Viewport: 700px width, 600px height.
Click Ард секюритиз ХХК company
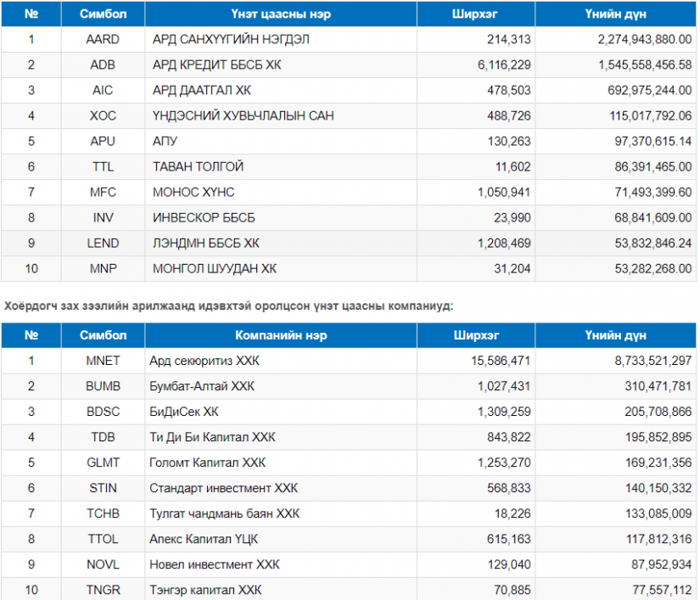pos(204,361)
